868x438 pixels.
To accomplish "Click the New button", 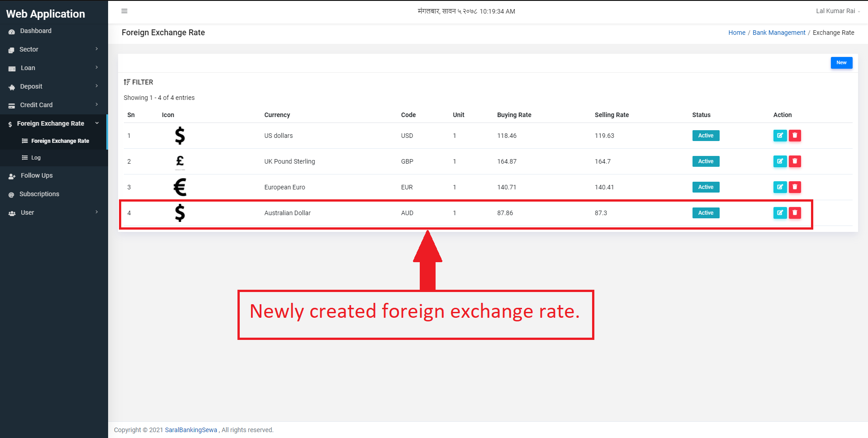I will (x=841, y=63).
